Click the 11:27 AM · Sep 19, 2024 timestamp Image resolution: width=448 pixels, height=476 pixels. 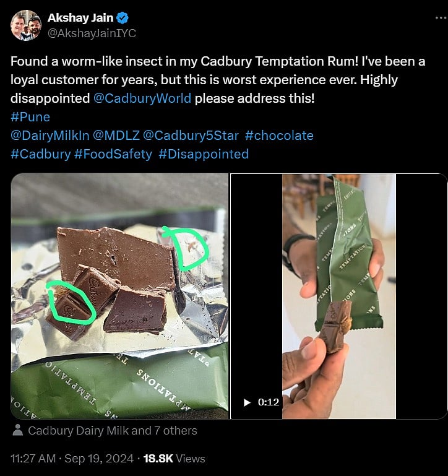click(x=72, y=459)
